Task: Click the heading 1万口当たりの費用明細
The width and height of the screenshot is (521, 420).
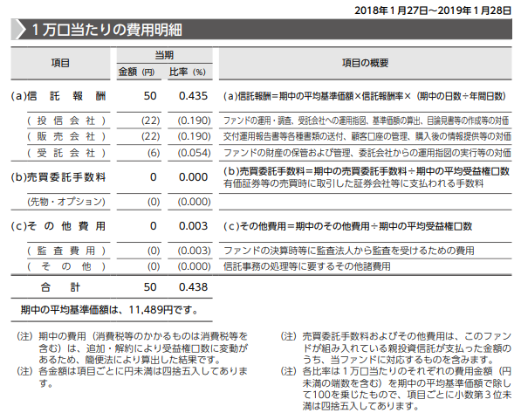Action: [107, 30]
